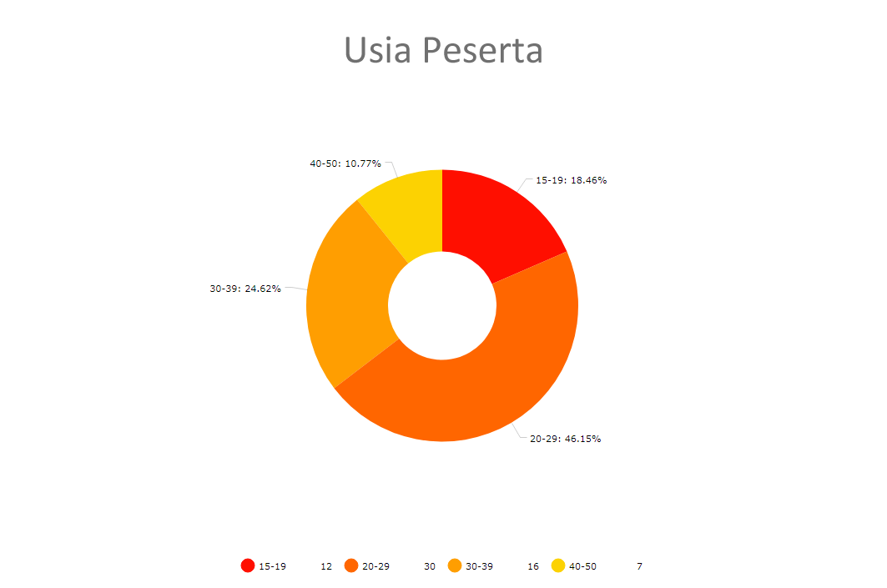Click the "30-39: 24.62%" data label
The width and height of the screenshot is (887, 588).
click(x=245, y=289)
